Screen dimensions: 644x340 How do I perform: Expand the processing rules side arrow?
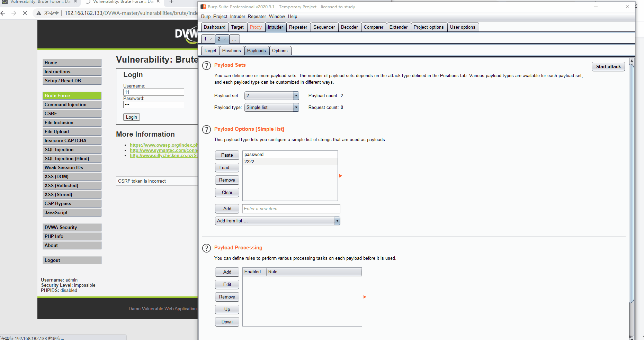point(365,297)
